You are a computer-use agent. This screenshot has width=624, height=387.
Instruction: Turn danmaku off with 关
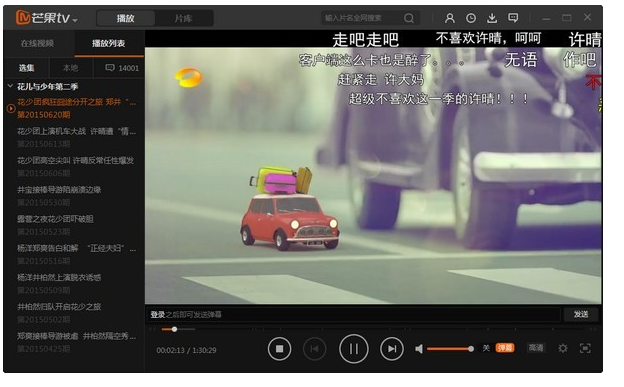pyautogui.click(x=486, y=348)
